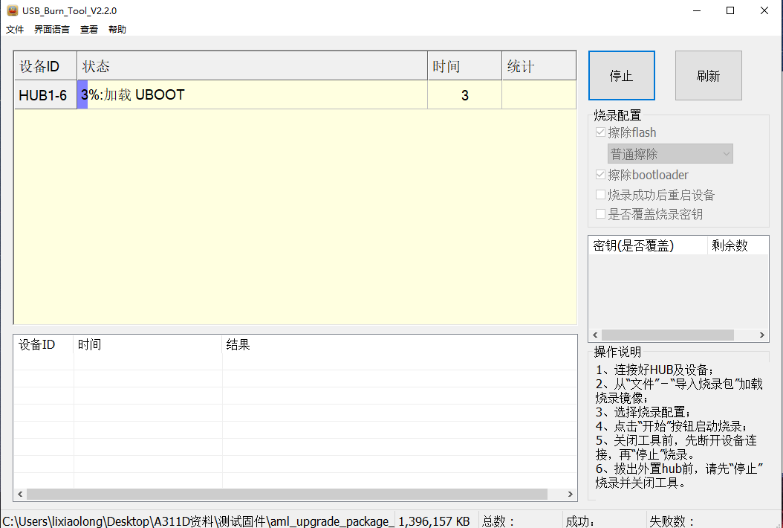Click the 结果 column header in results list
The image size is (783, 528).
(x=398, y=345)
